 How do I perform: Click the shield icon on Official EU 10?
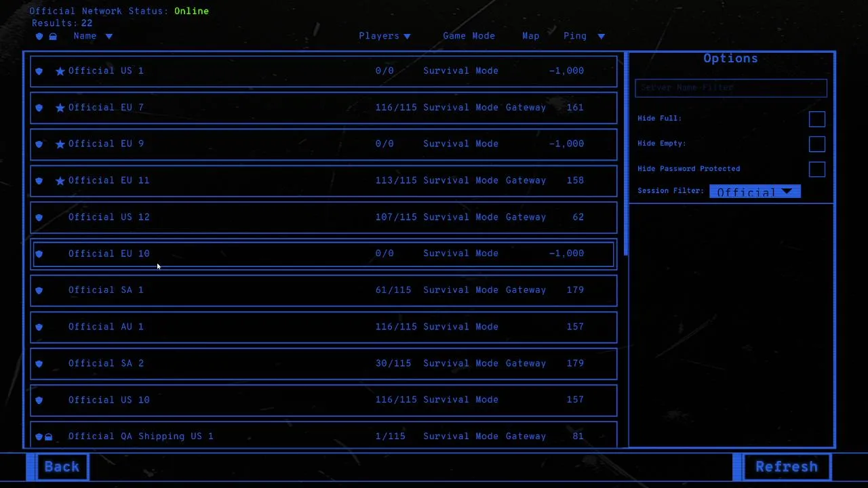(x=39, y=254)
